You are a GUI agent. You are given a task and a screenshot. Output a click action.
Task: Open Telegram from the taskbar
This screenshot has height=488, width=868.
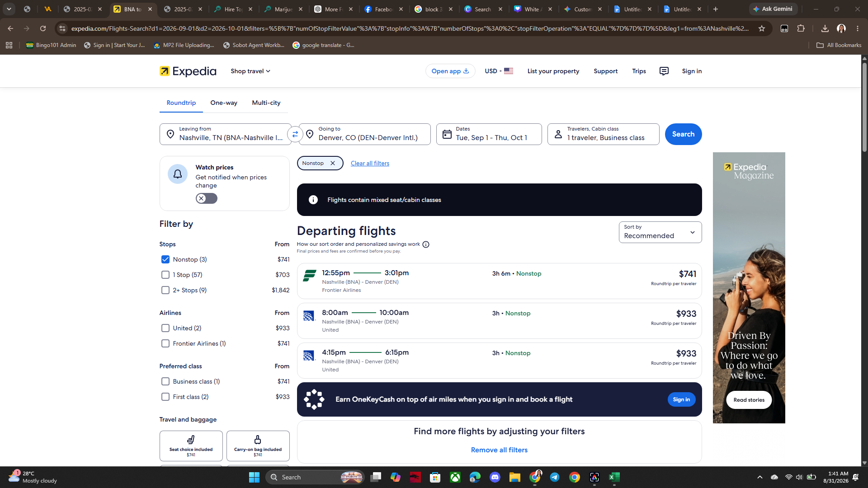(x=555, y=477)
